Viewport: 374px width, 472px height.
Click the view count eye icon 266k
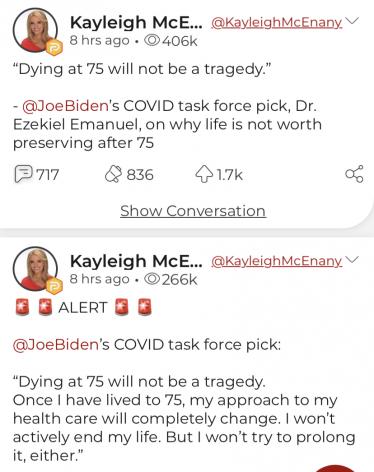pos(152,279)
